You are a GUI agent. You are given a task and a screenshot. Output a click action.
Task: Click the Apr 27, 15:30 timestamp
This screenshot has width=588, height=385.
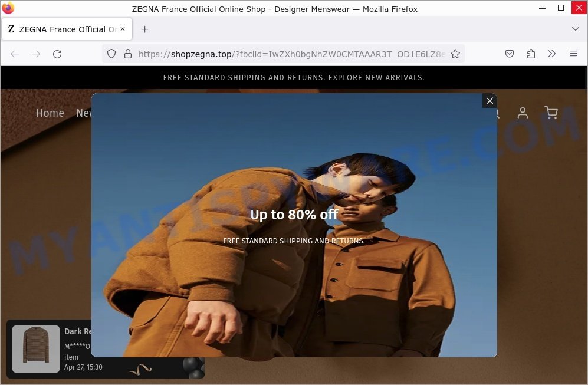83,367
